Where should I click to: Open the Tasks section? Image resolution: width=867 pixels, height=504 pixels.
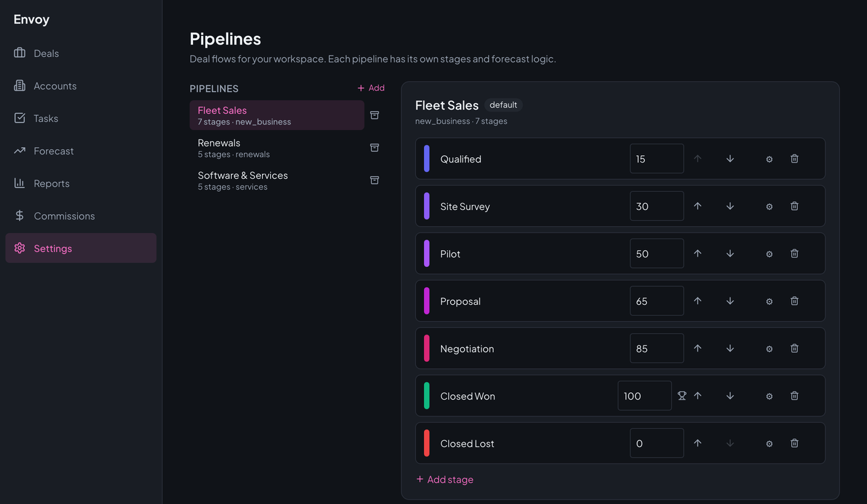pos(81,118)
